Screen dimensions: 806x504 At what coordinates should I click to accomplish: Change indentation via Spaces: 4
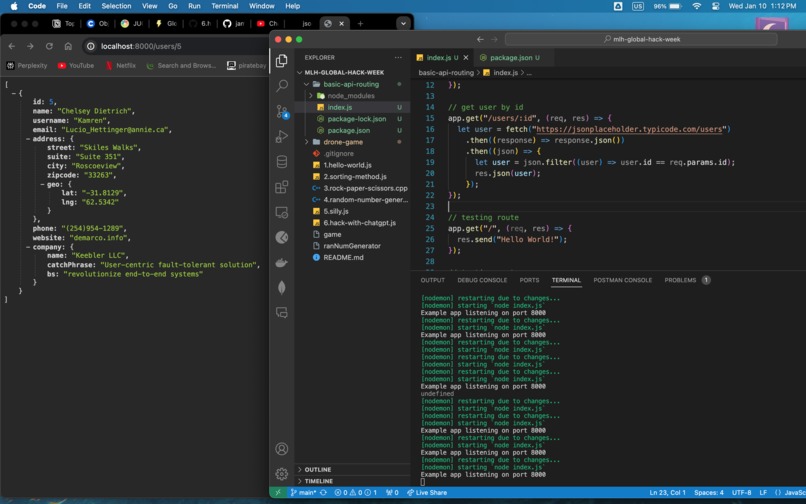708,493
